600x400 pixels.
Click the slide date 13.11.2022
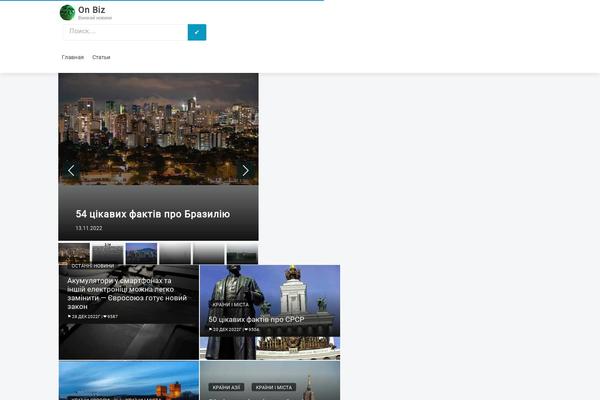click(x=89, y=228)
